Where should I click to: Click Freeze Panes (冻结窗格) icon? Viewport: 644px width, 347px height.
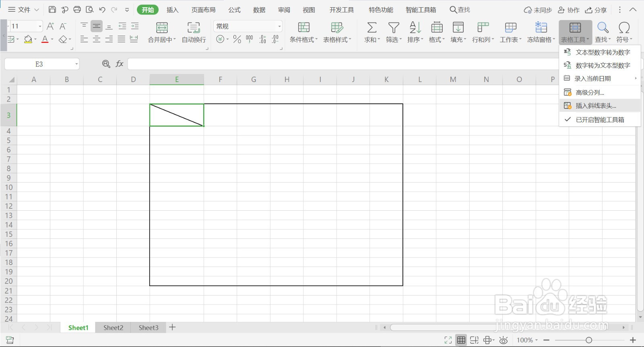pyautogui.click(x=541, y=27)
